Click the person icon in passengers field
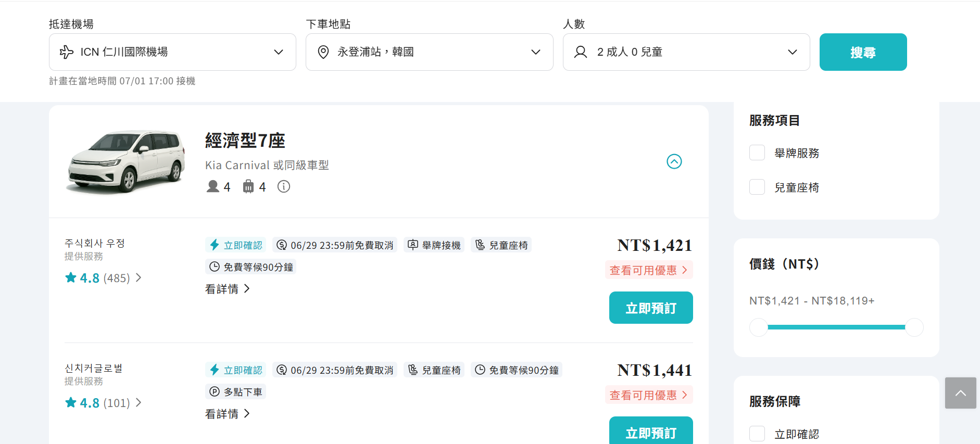This screenshot has width=980, height=444. tap(581, 52)
